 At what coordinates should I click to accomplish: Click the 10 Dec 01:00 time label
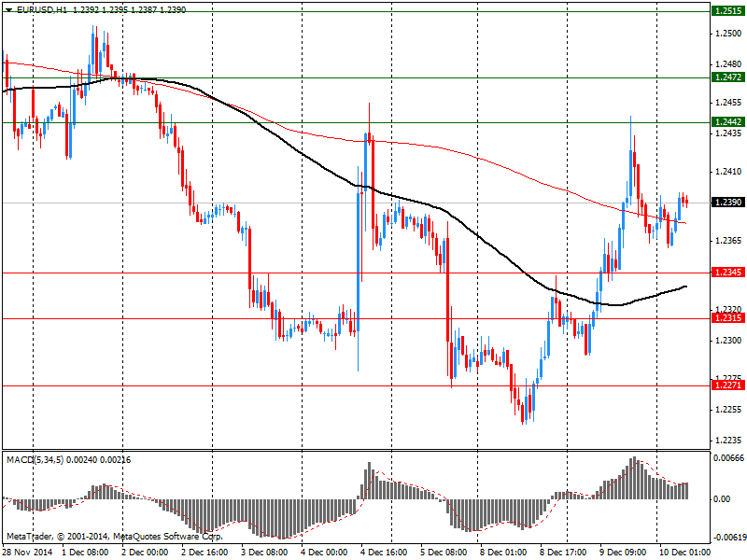pyautogui.click(x=684, y=553)
